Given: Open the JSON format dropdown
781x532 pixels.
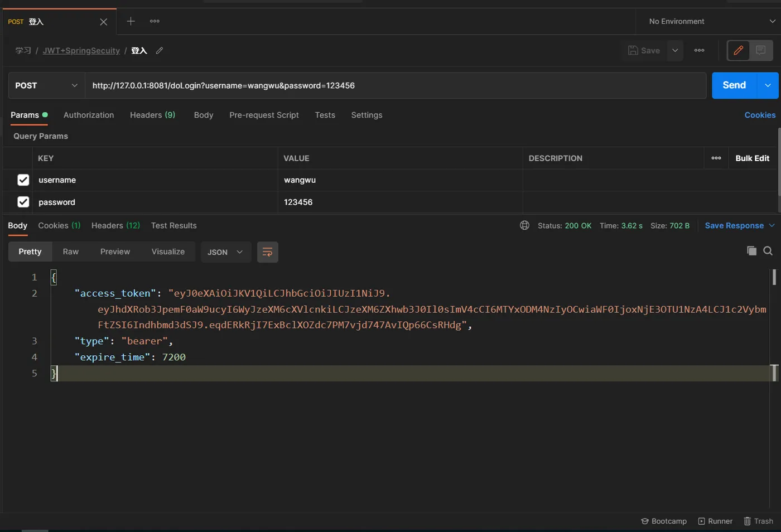Looking at the screenshot, I should pyautogui.click(x=225, y=252).
